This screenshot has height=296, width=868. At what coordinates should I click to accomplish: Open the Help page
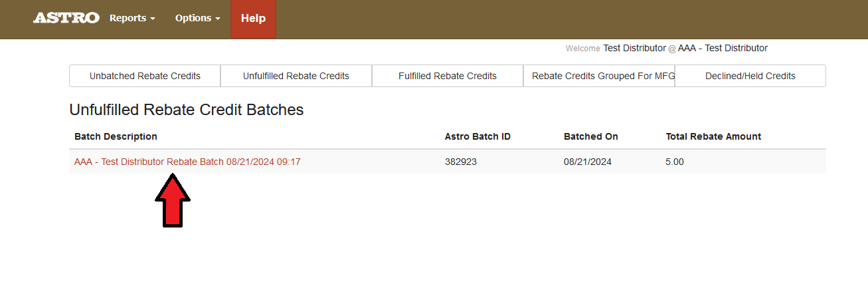point(253,19)
